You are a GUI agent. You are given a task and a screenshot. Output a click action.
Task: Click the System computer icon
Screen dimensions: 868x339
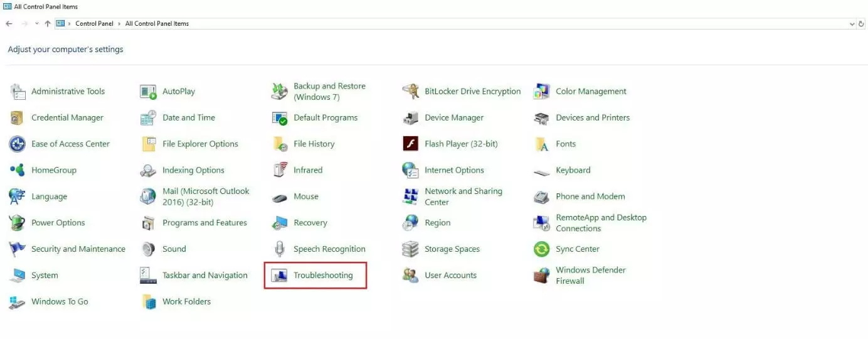pos(18,276)
